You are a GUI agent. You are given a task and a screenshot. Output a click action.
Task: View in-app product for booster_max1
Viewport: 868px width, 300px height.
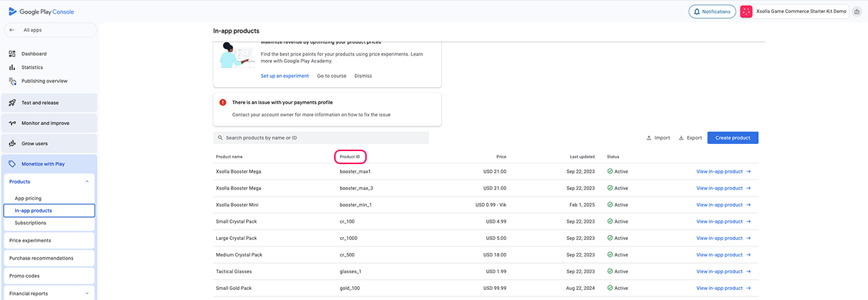pos(723,171)
